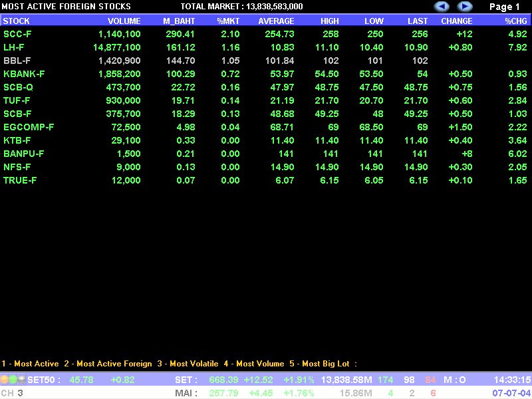Click SET percent change +1.91%
The image size is (532, 399).
point(299,380)
